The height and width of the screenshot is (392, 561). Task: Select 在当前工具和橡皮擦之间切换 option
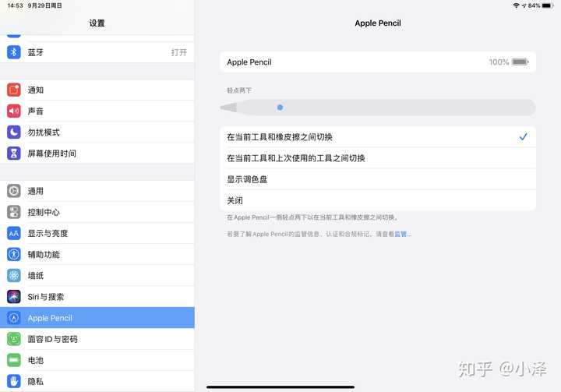coord(378,136)
